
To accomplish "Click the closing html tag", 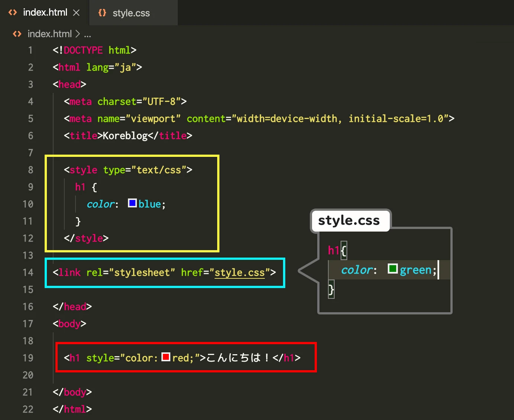I will coord(72,409).
